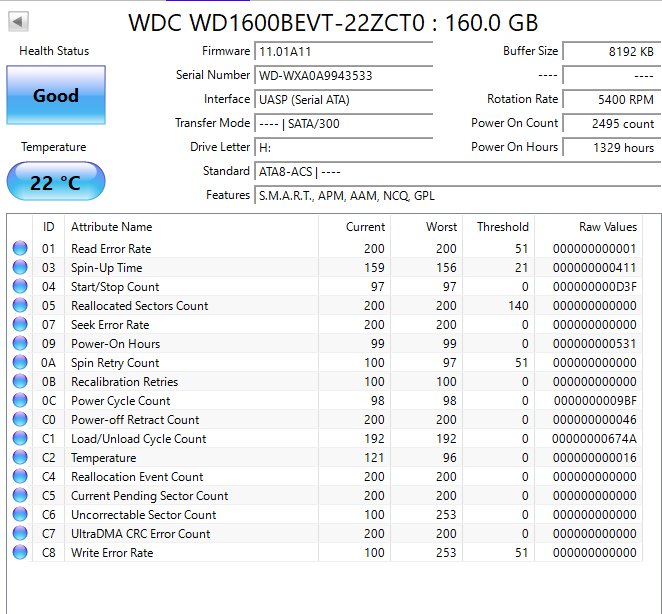Click the Raw Values column header
This screenshot has height=614, width=662.
589,227
